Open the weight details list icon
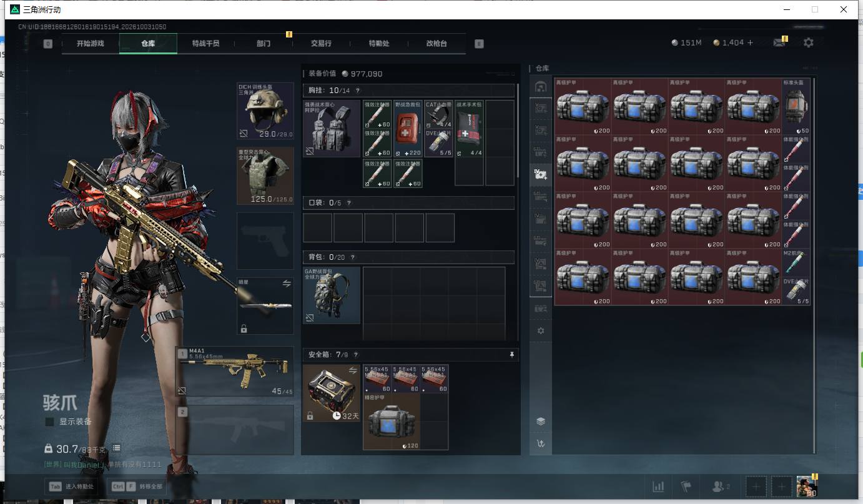This screenshot has height=504, width=863. point(116,448)
